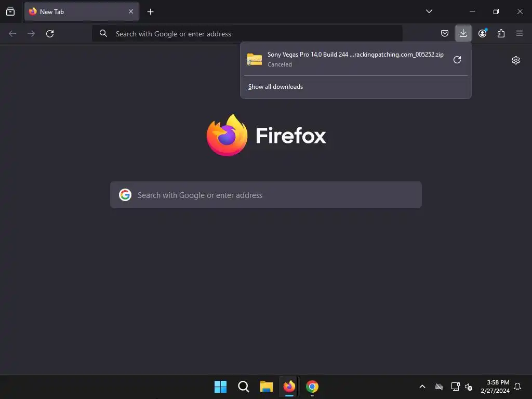Retry the canceled Sony Vegas Pro download

457,60
